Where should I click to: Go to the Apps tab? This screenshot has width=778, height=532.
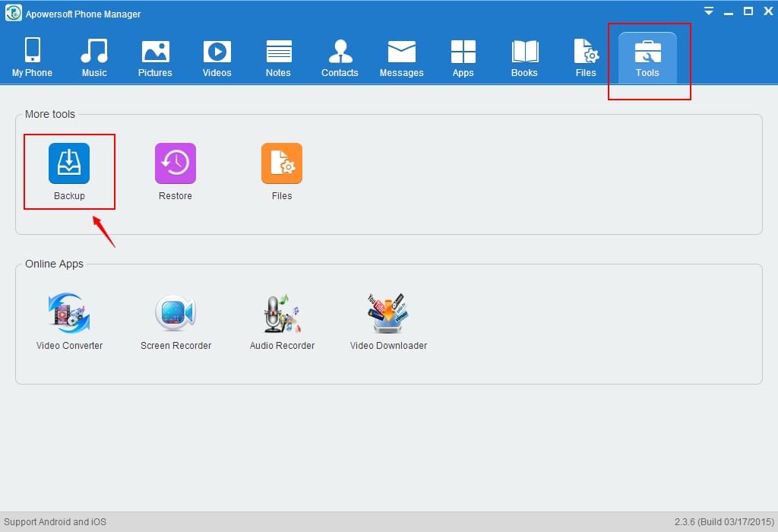coord(463,58)
